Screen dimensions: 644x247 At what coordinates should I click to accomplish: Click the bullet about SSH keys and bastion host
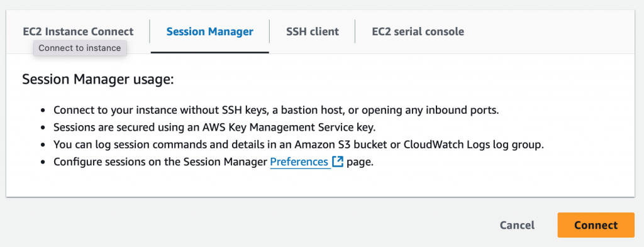[276, 111]
